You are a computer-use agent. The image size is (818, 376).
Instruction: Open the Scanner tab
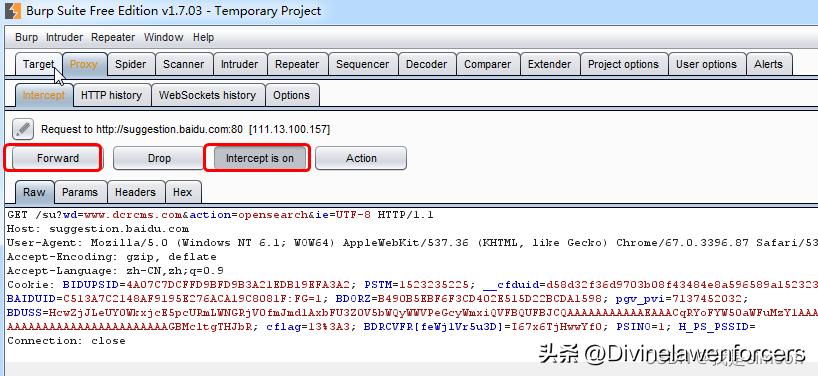[184, 65]
